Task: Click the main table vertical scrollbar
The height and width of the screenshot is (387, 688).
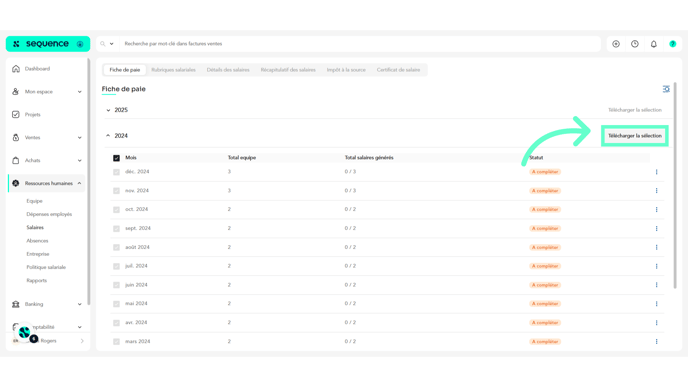Action: click(x=675, y=186)
